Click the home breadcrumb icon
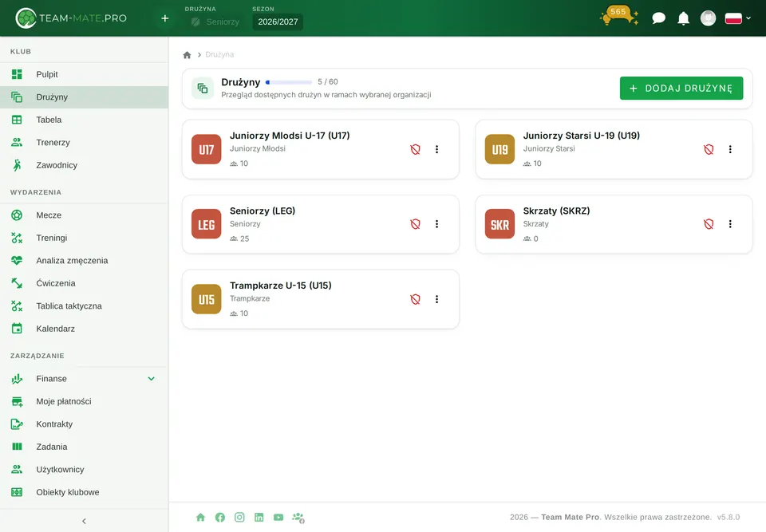This screenshot has width=766, height=532. click(x=187, y=55)
